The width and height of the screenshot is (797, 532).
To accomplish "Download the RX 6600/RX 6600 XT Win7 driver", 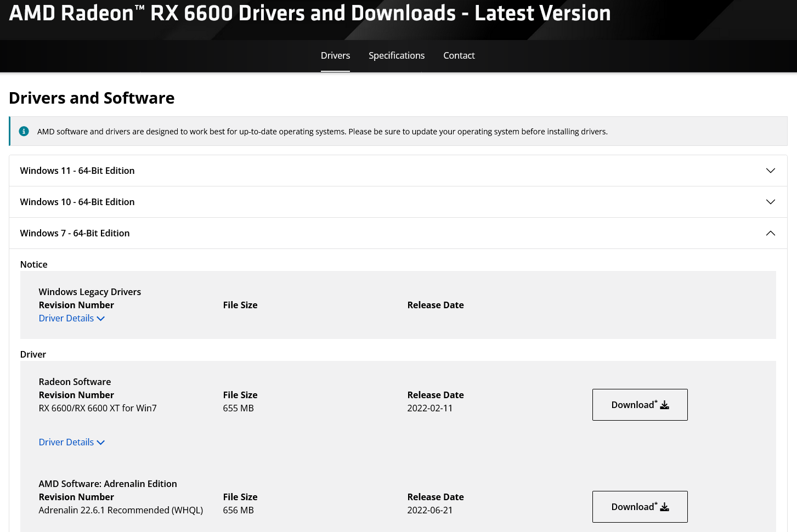I will coord(640,405).
